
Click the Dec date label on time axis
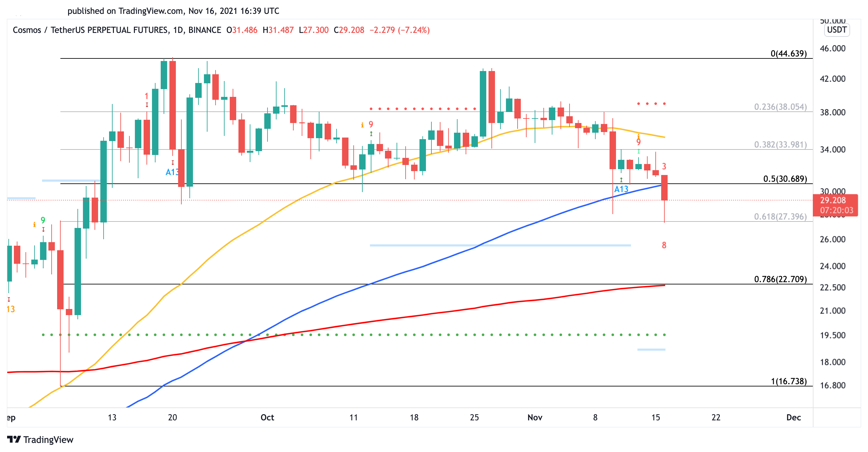pos(793,417)
